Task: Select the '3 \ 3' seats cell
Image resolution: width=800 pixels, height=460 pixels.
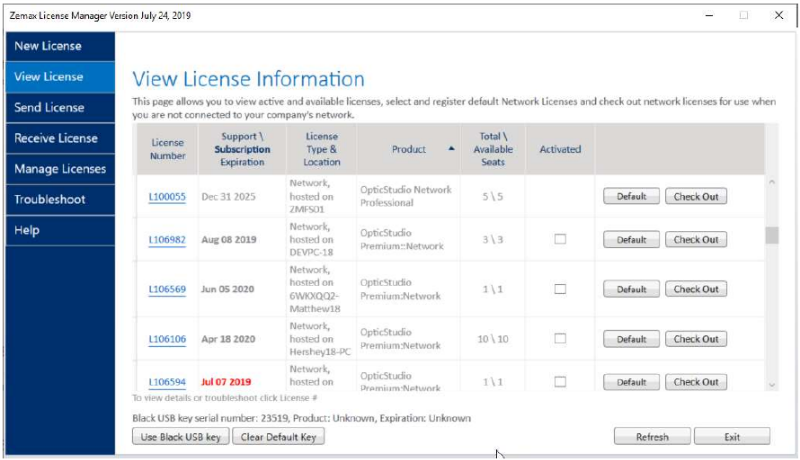Action: (x=493, y=240)
